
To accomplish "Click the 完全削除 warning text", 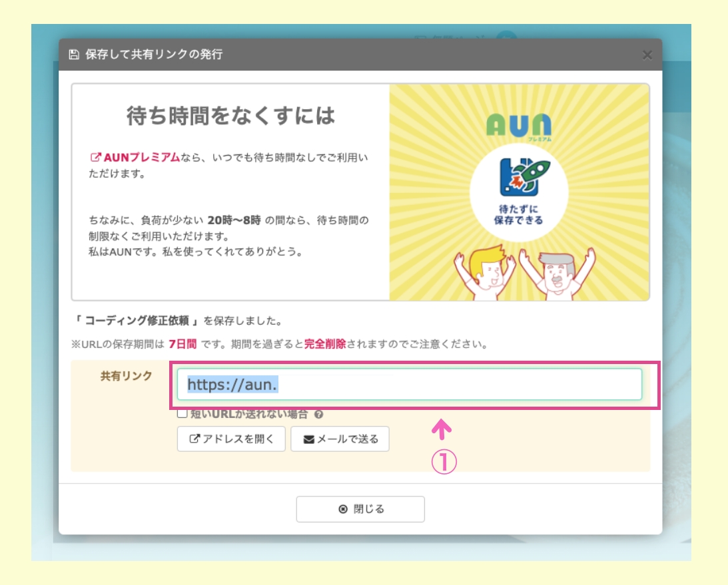I will click(325, 344).
